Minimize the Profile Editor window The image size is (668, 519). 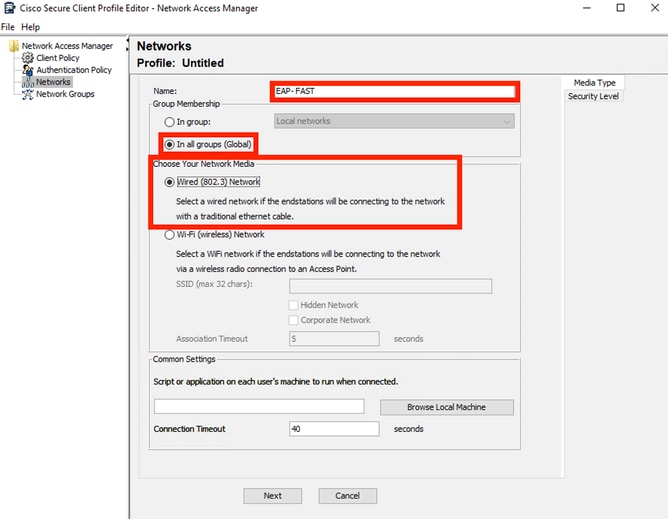tap(587, 8)
